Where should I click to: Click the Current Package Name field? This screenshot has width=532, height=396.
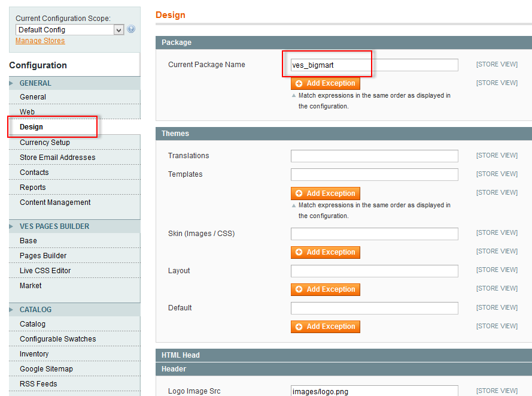pyautogui.click(x=374, y=65)
